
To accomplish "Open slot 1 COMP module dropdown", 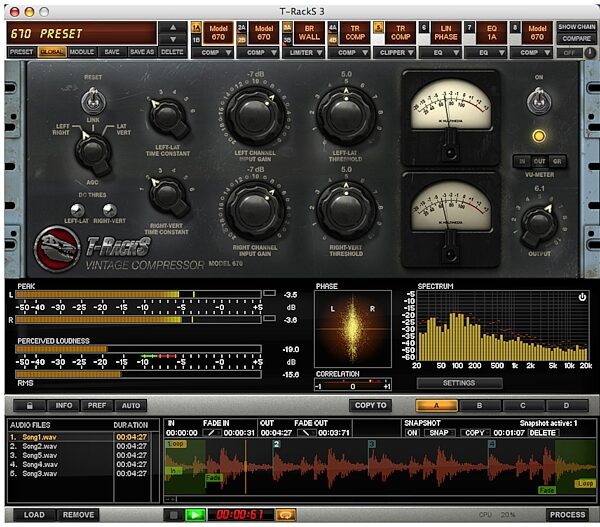I will [x=212, y=52].
